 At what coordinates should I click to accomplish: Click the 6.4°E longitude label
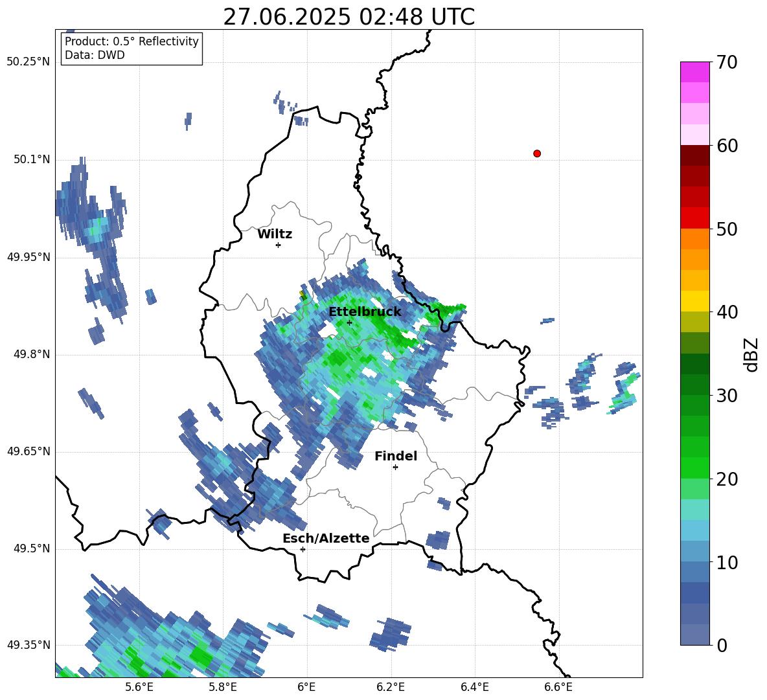pos(474,688)
